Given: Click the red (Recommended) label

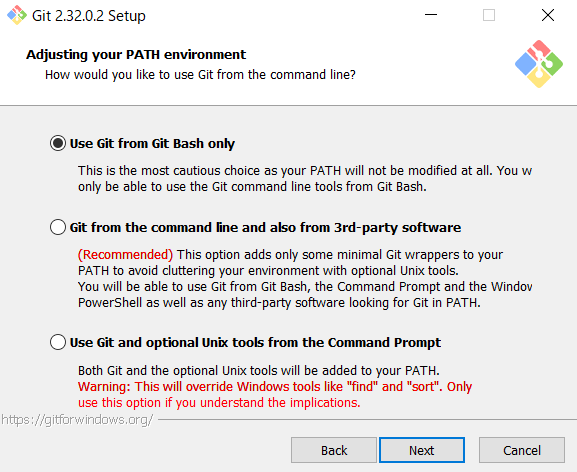Looking at the screenshot, I should 125,255.
